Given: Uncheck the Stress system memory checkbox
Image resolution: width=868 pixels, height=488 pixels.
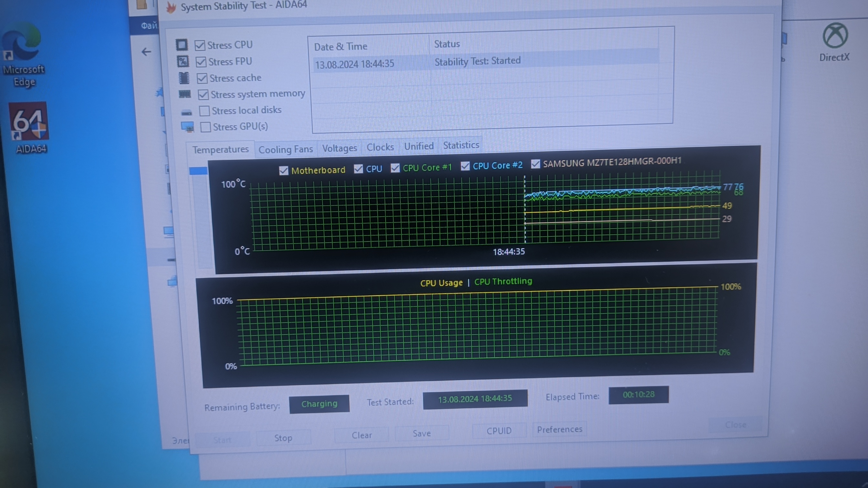Looking at the screenshot, I should 203,95.
